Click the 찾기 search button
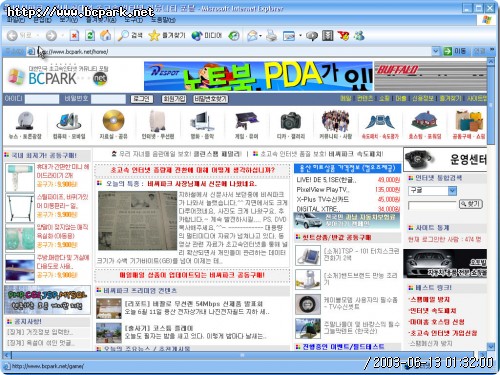The height and width of the screenshot is (375, 500). pos(471,204)
